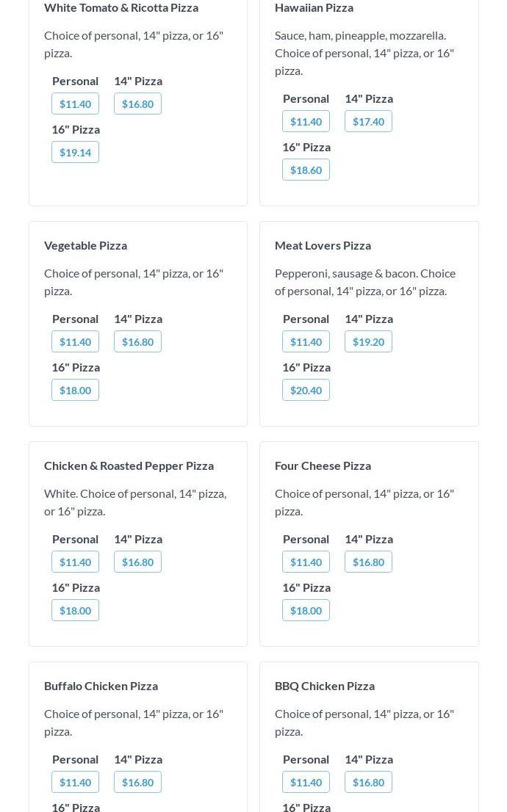
Task: Select $16.80 14" BBQ Chicken Pizza
Action: tap(368, 782)
